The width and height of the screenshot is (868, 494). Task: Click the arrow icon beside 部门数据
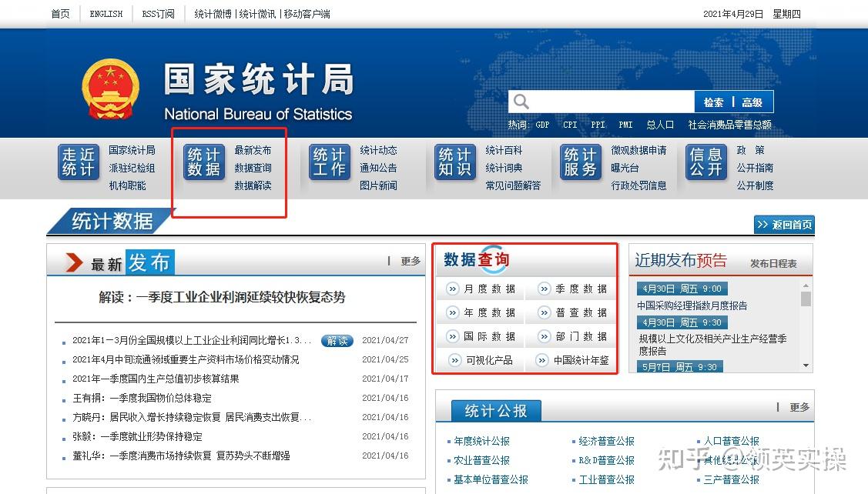pos(545,336)
